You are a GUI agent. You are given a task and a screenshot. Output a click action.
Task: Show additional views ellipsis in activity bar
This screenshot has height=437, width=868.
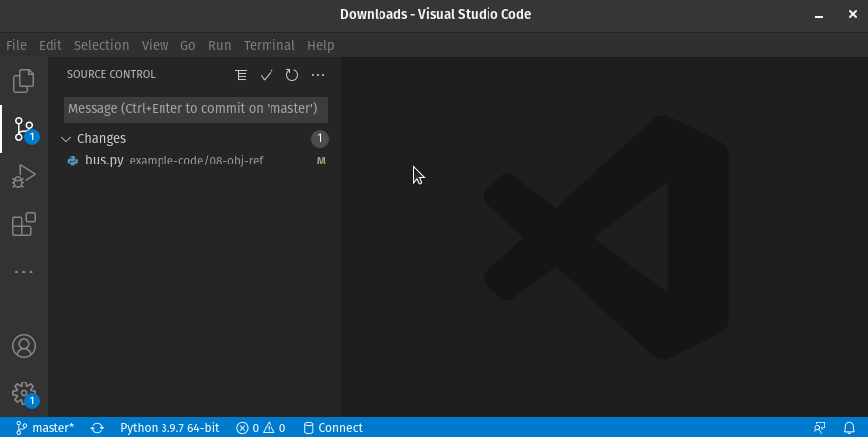pos(24,272)
